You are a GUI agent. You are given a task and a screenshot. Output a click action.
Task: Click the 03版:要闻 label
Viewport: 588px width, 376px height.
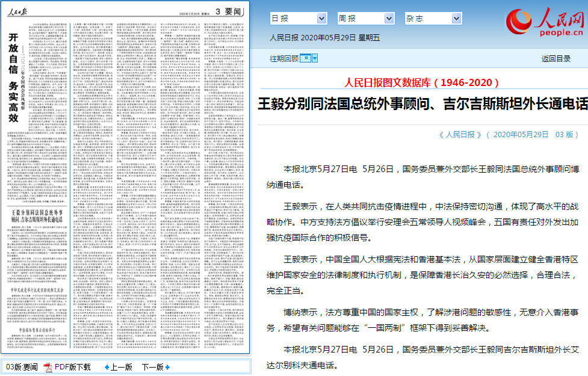pos(22,368)
